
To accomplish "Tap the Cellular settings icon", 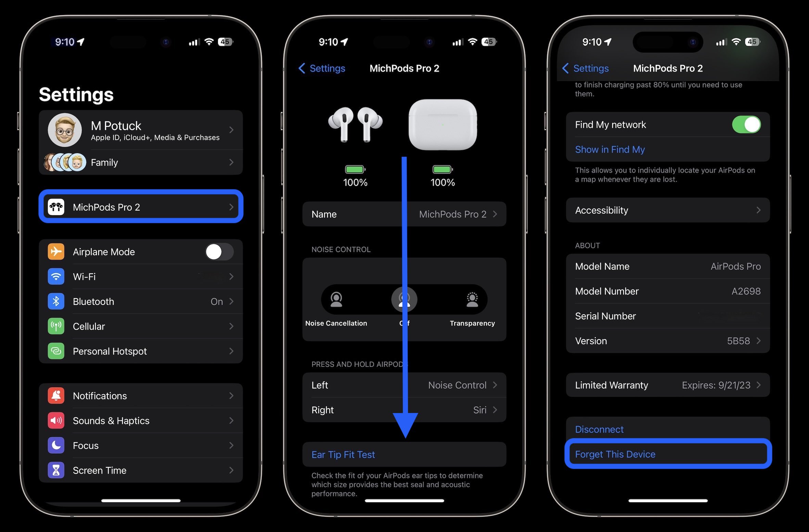I will pos(57,325).
